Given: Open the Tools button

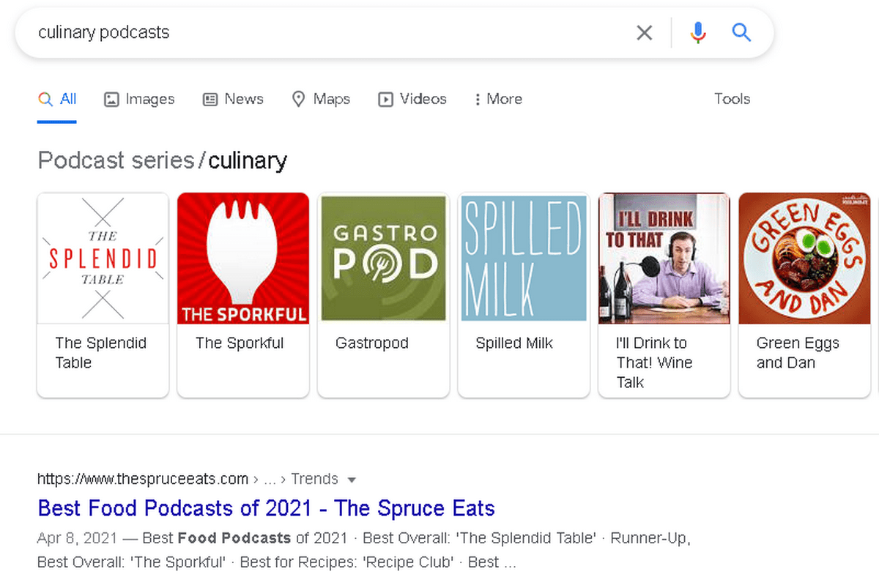Looking at the screenshot, I should tap(732, 99).
